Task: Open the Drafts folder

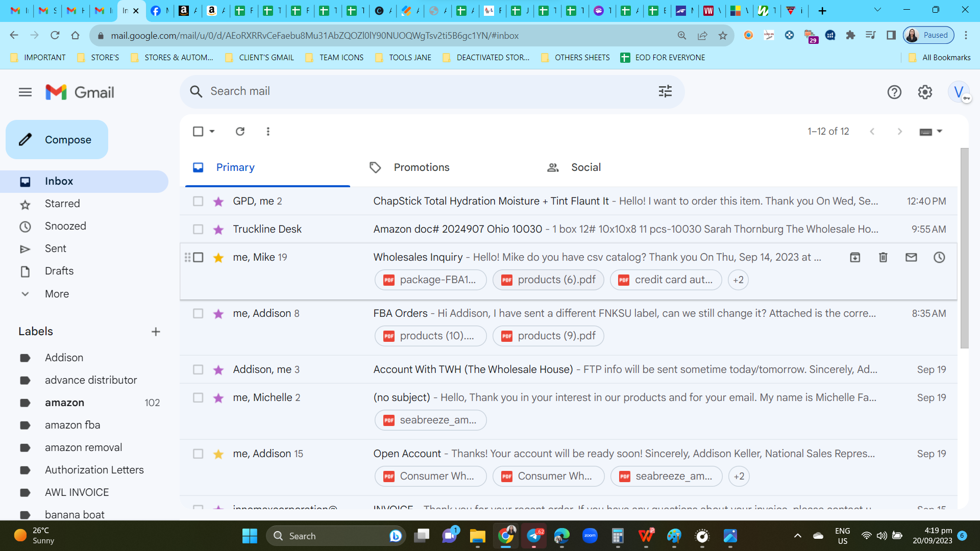Action: (x=59, y=271)
